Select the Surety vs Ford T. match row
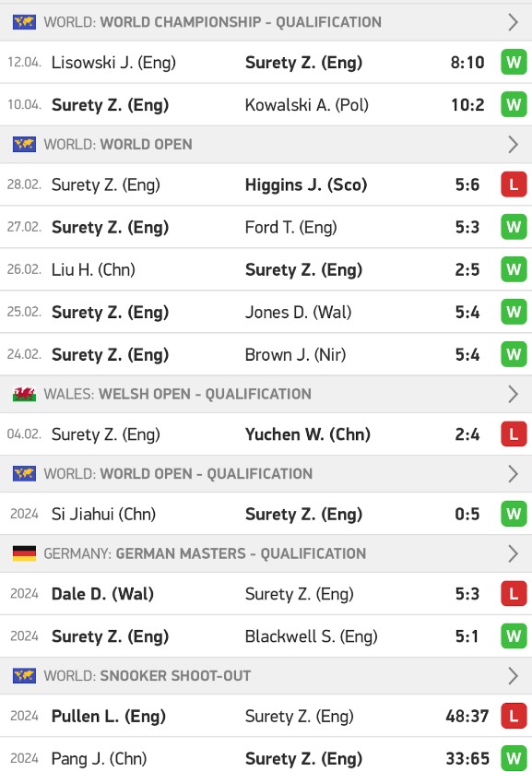 click(266, 227)
